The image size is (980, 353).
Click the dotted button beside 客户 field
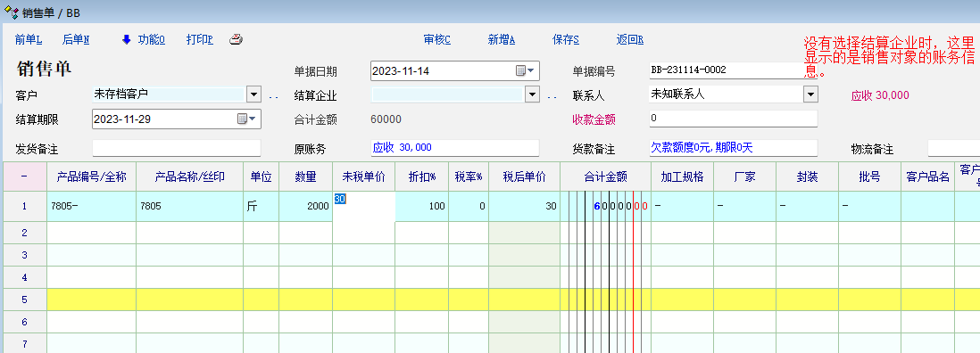pyautogui.click(x=273, y=96)
